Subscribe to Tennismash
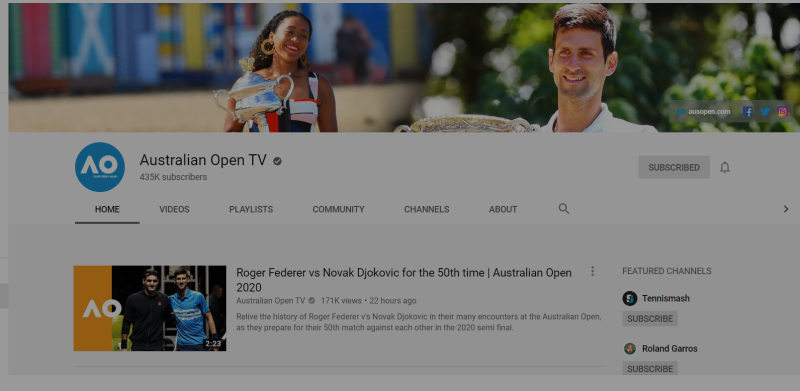This screenshot has height=391, width=800. (650, 319)
